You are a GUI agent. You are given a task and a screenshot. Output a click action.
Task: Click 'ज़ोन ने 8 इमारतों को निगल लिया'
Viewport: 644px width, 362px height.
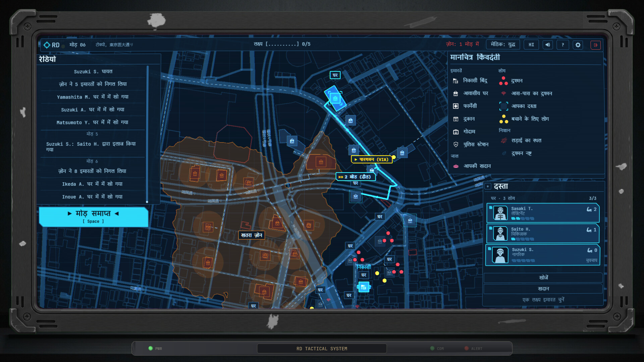[93, 171]
